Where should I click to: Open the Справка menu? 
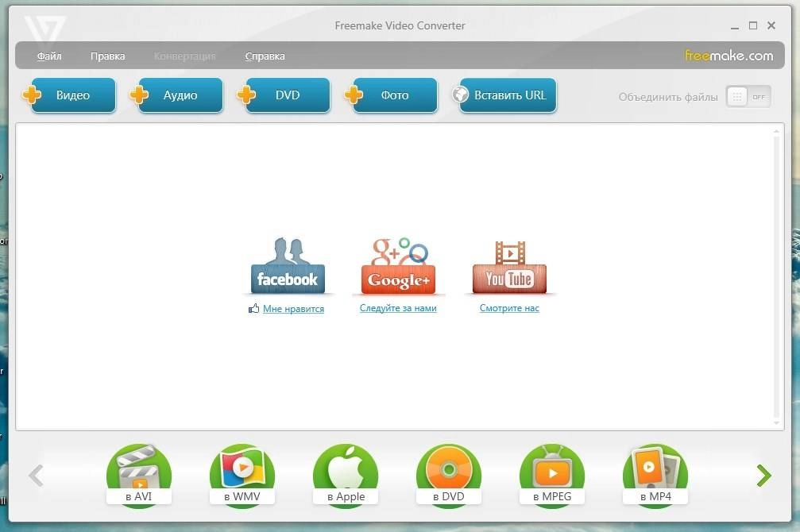pyautogui.click(x=265, y=56)
